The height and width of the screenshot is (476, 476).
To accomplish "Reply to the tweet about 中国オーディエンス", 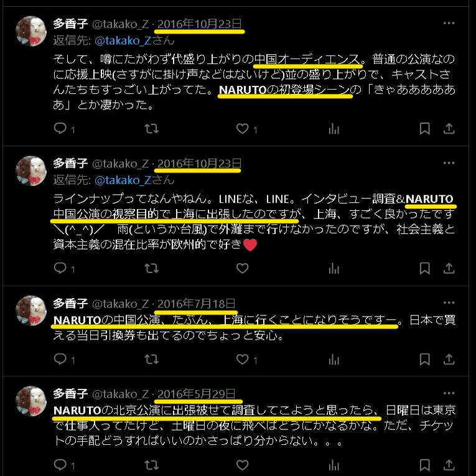I will 60,128.
